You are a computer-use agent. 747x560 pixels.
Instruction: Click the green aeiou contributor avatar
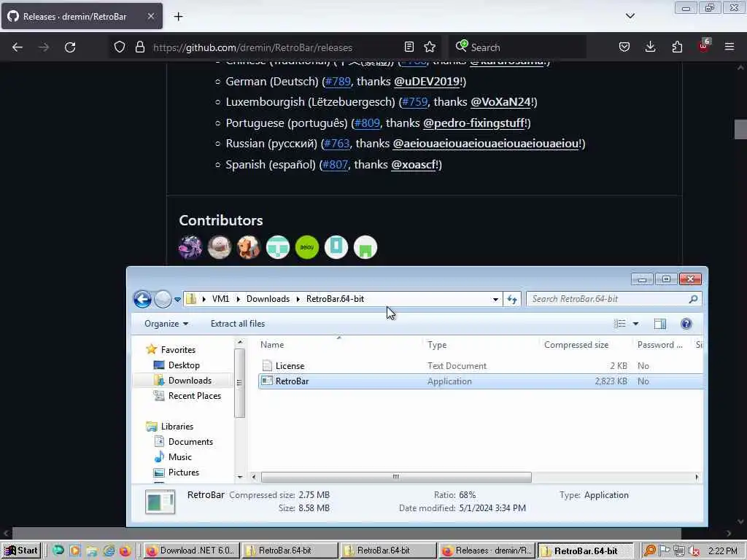[x=307, y=247]
